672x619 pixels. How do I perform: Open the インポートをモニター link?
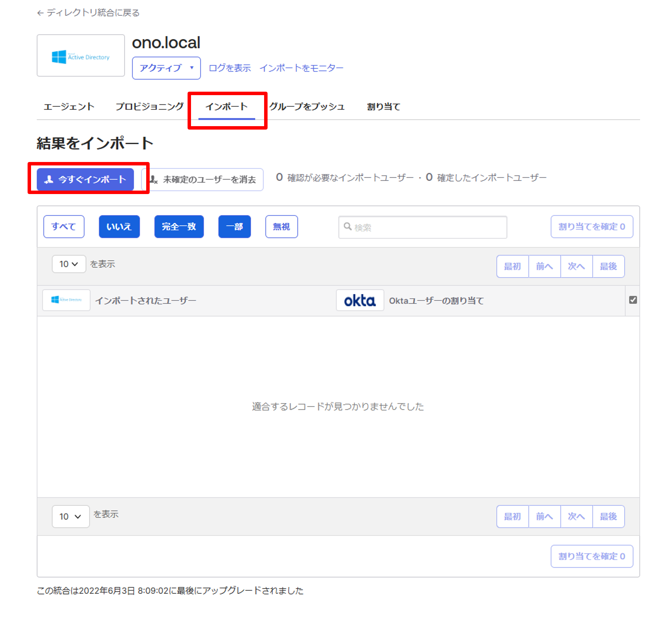301,68
